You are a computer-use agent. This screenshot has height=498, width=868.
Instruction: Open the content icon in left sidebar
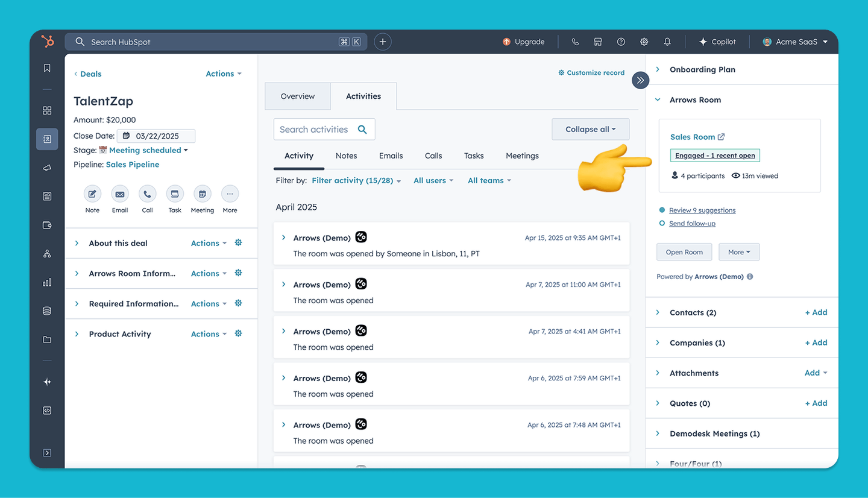pos(47,196)
